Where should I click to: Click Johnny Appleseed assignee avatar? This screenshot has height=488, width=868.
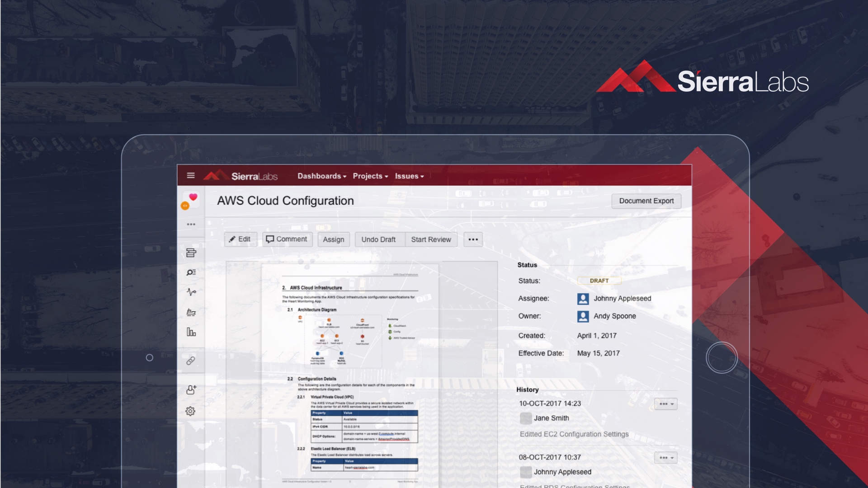[x=583, y=299]
